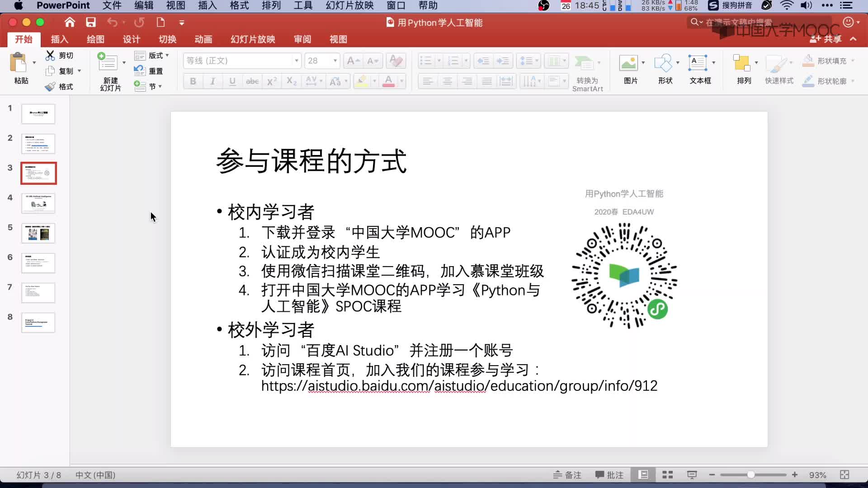
Task: Click the Home icon in title bar
Action: click(70, 22)
